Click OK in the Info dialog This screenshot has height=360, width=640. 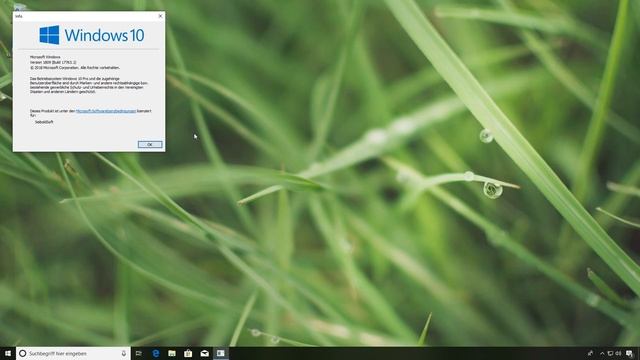pyautogui.click(x=150, y=144)
